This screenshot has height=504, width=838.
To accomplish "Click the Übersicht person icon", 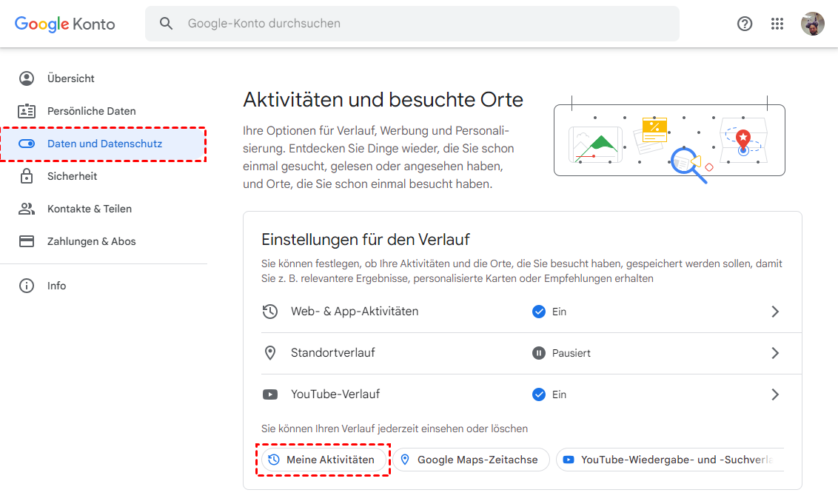I will (27, 78).
